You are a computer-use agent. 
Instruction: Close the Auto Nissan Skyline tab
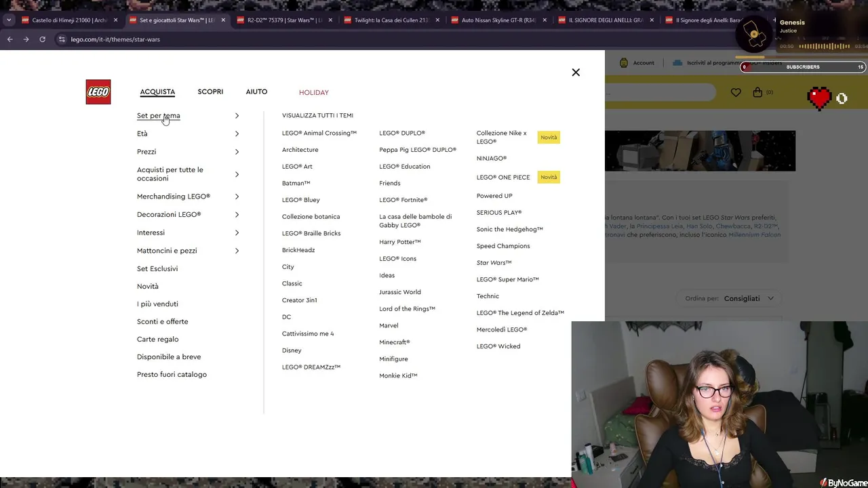(x=545, y=20)
